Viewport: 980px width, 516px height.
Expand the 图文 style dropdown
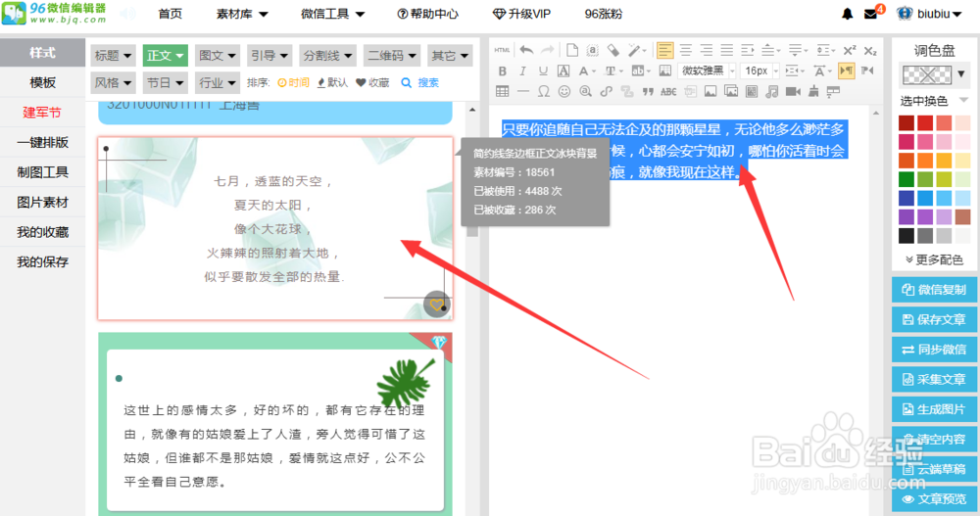[x=218, y=56]
